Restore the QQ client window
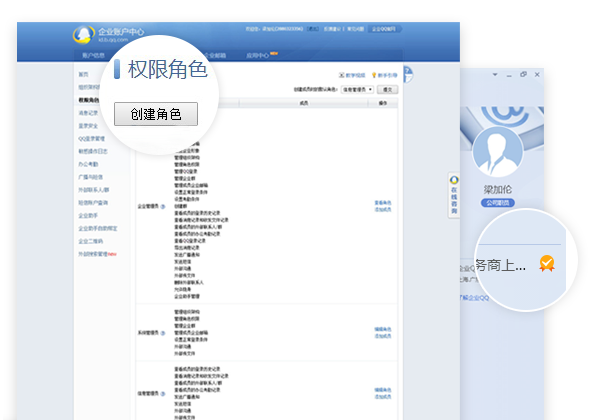 (x=523, y=74)
